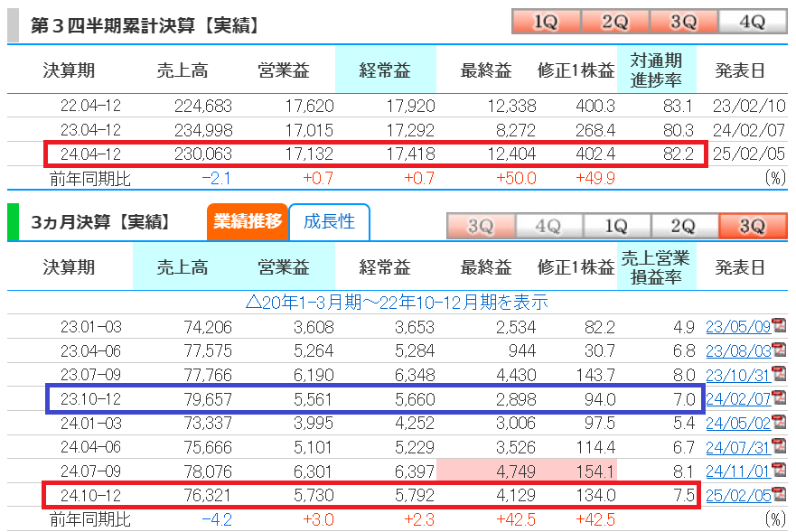Select 第３四半期累計決算【実績】 heading
The width and height of the screenshot is (796, 532).
click(x=145, y=25)
